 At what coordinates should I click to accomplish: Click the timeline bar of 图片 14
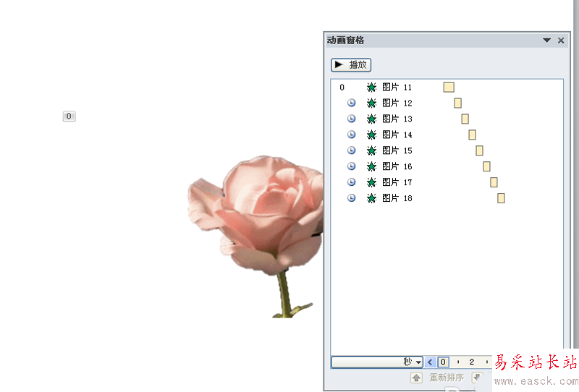(473, 135)
